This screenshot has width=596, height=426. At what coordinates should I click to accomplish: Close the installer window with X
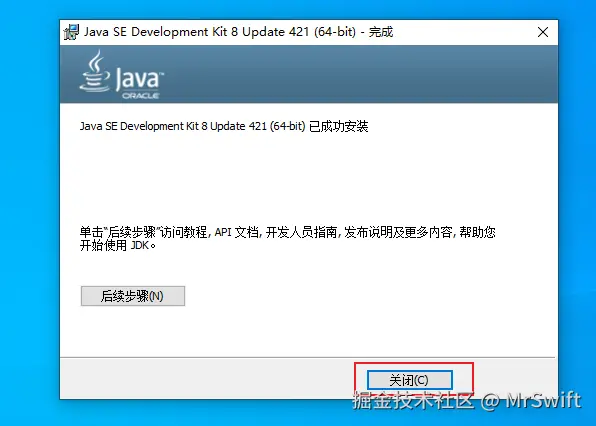[543, 32]
